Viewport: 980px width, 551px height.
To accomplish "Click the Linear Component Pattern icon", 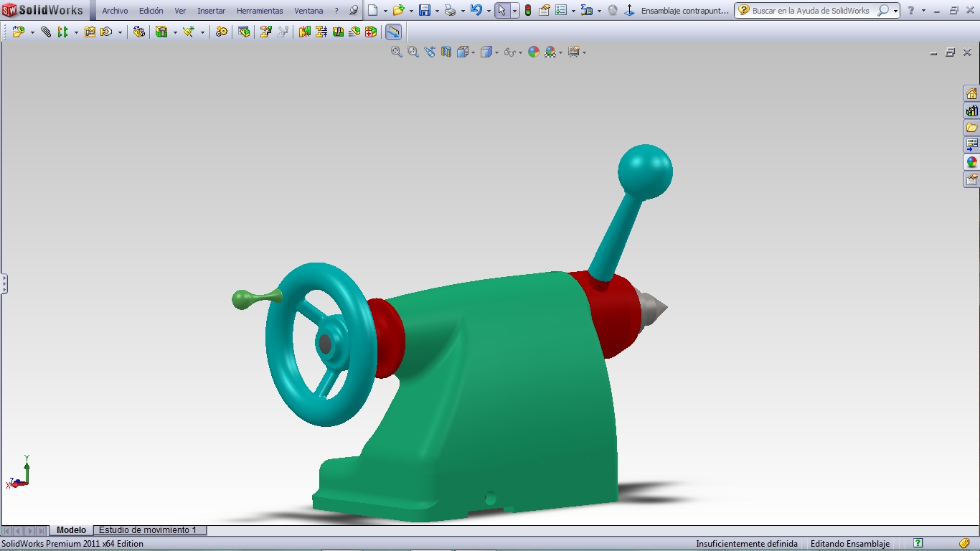I will coord(62,32).
